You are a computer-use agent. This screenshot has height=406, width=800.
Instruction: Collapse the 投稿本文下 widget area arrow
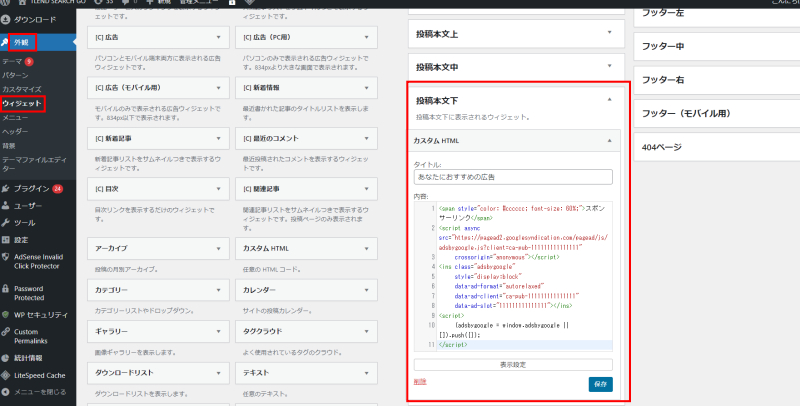point(609,100)
